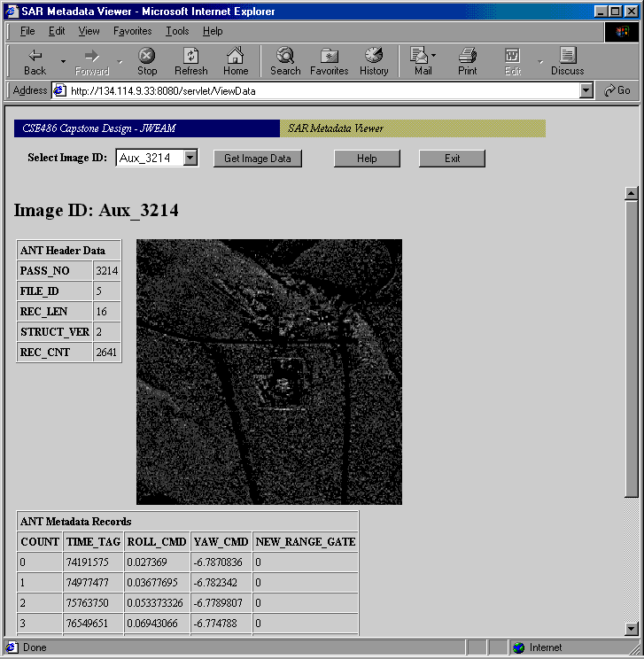
Task: Click the REC_CNT value 2641
Action: click(x=107, y=353)
